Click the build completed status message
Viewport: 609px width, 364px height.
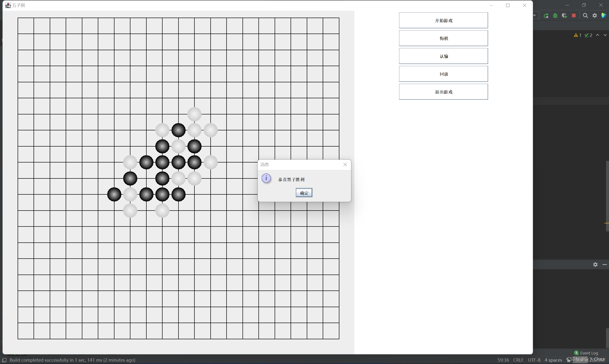click(x=72, y=360)
